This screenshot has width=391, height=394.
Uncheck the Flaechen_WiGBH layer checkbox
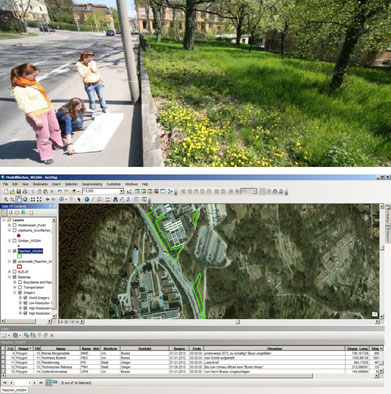(x=15, y=251)
